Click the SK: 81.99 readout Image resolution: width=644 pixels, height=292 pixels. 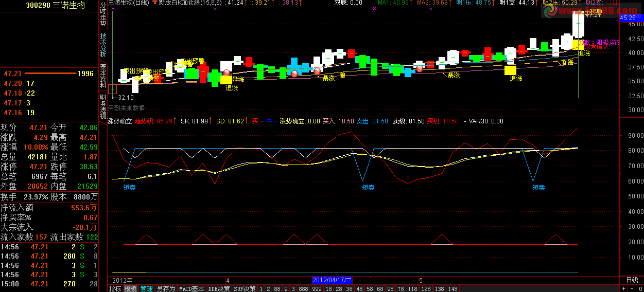coord(196,121)
